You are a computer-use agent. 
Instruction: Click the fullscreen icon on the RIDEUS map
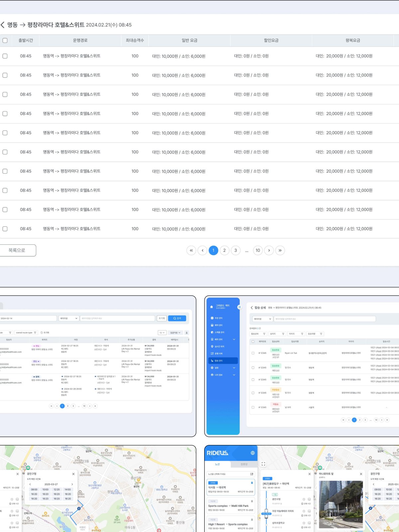point(263,464)
